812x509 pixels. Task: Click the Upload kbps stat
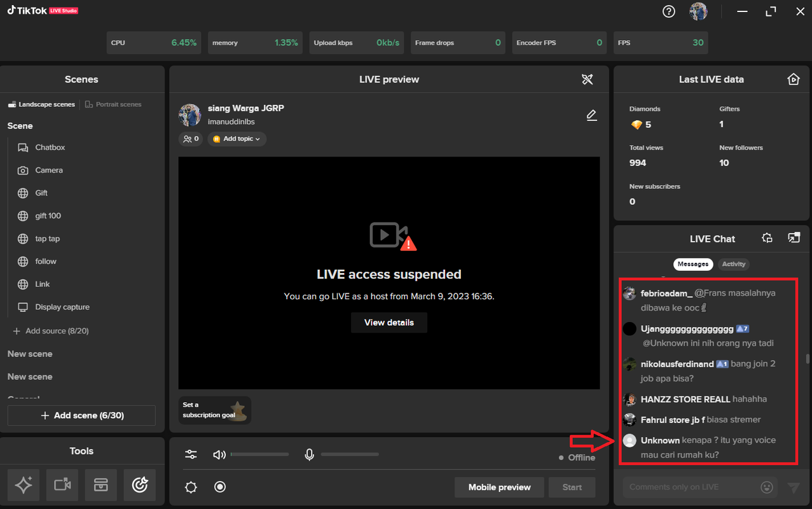tap(357, 43)
